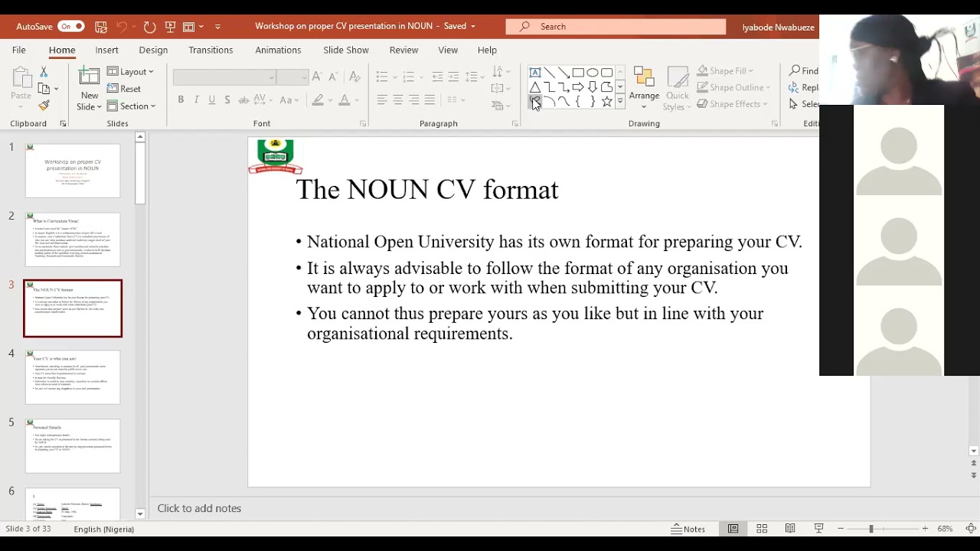Click in the Search box
This screenshot has height=551, width=980.
[x=616, y=26]
